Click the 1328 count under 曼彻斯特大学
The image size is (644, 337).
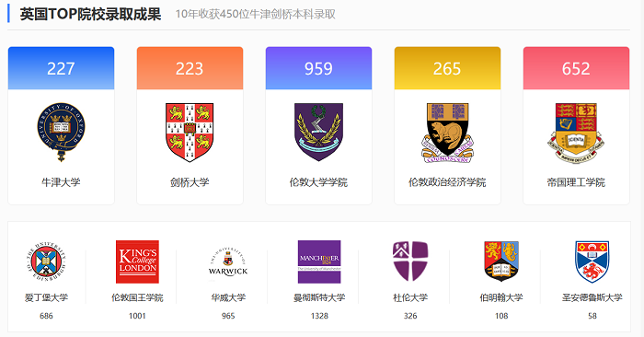(319, 316)
